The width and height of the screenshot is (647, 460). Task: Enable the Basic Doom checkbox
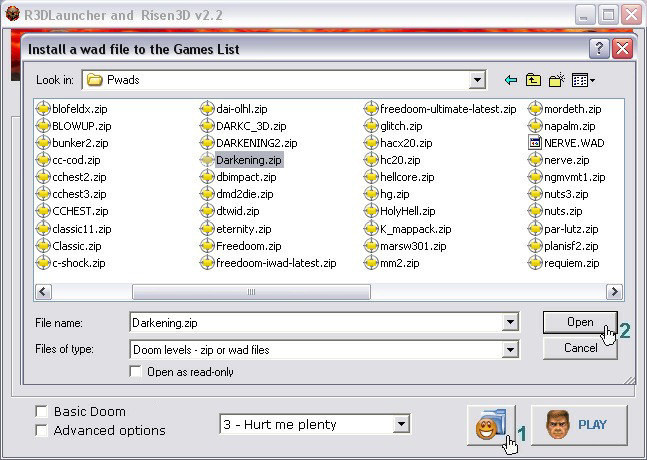(41, 411)
